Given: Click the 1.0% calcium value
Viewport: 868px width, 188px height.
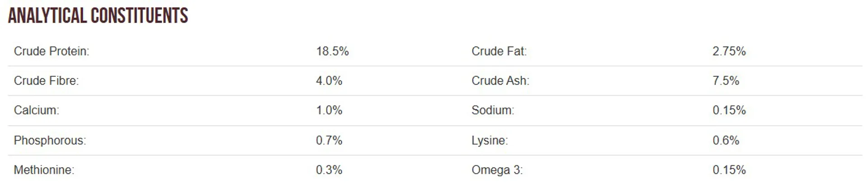Looking at the screenshot, I should (329, 110).
